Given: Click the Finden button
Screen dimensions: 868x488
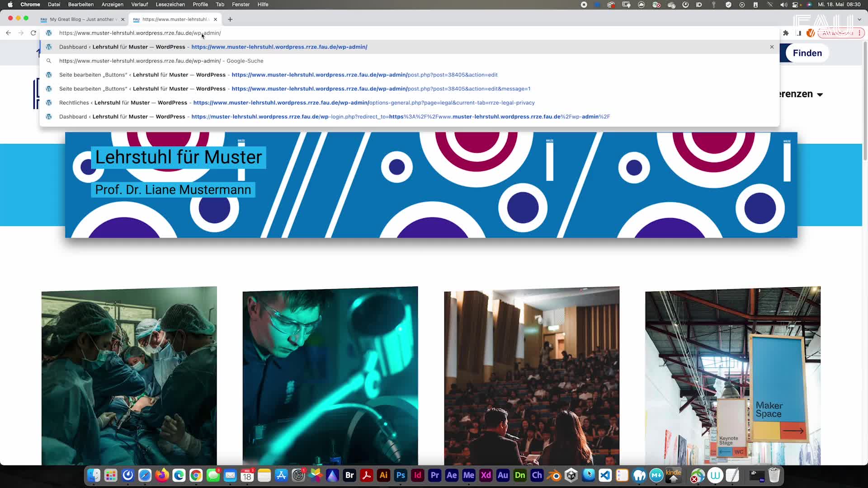Looking at the screenshot, I should [807, 53].
